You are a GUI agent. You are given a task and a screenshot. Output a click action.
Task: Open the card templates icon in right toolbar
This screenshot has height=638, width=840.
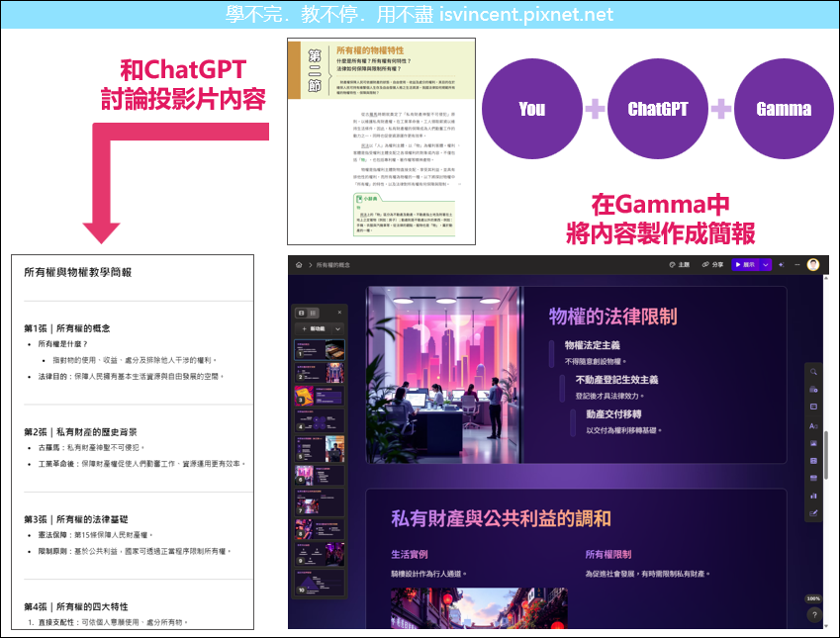coord(813,390)
